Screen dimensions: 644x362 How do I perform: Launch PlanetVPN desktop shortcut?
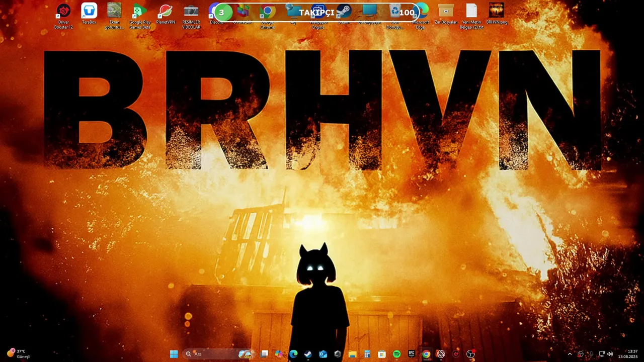(x=166, y=14)
